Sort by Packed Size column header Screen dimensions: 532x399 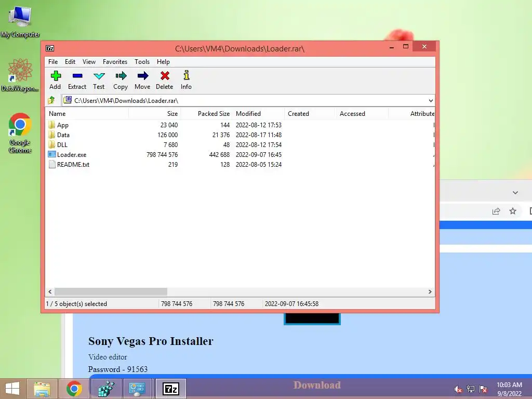click(207, 114)
